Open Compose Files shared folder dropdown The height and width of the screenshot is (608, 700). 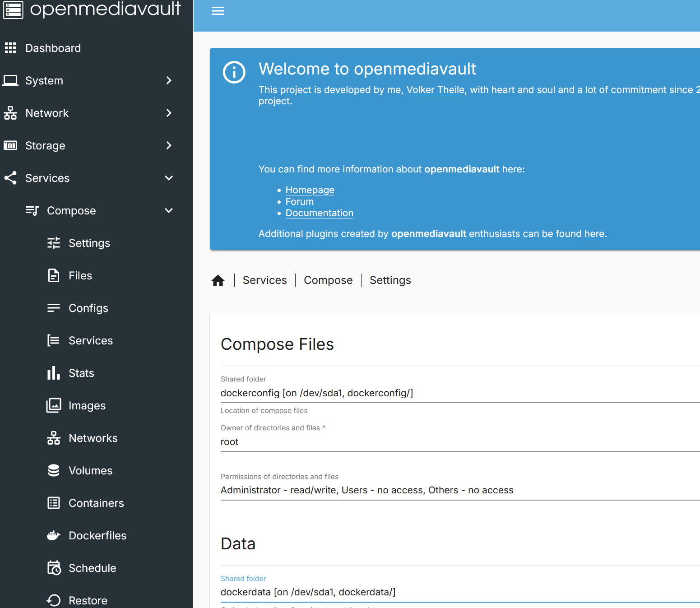tap(460, 393)
